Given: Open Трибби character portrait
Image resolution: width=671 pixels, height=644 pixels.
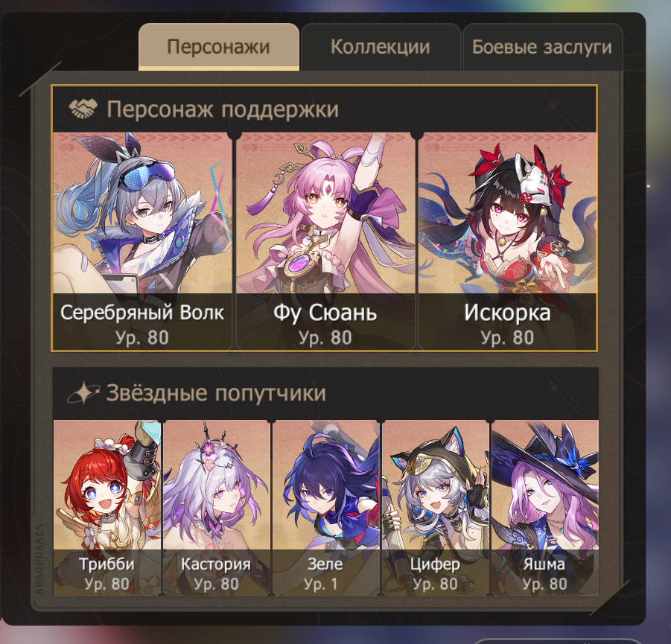Looking at the screenshot, I should point(107,508).
